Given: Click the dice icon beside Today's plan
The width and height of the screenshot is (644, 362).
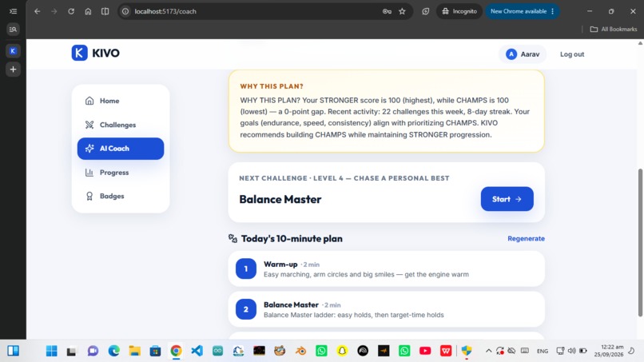Looking at the screenshot, I should 233,239.
